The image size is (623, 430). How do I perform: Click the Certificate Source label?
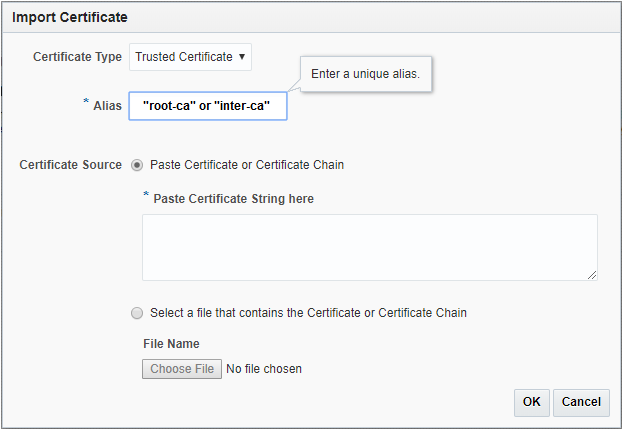(x=70, y=165)
